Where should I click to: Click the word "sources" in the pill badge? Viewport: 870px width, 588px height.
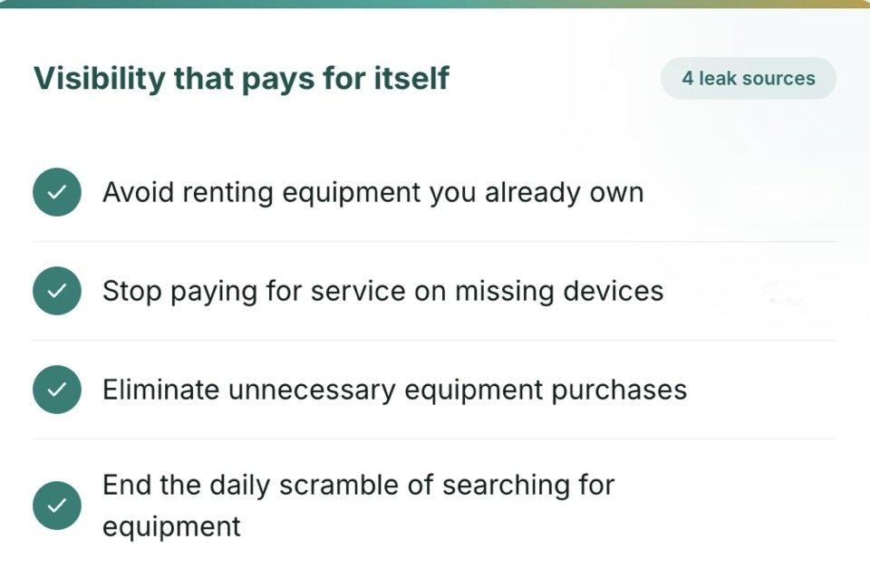click(x=779, y=79)
